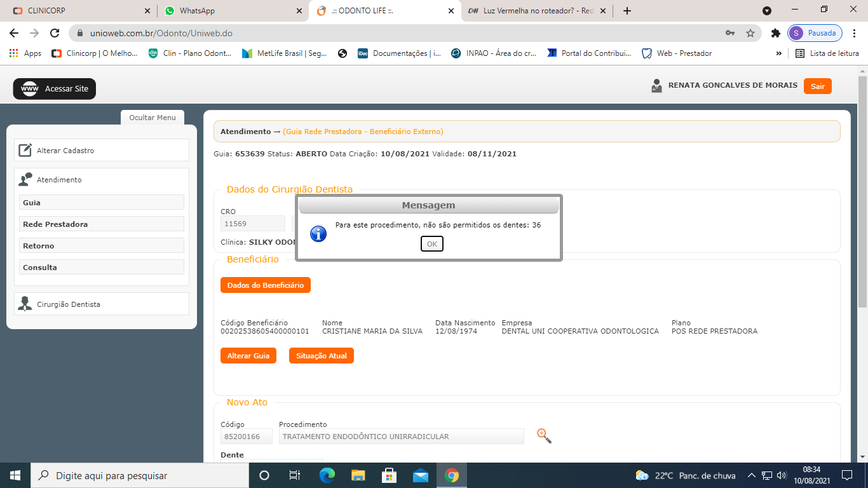868x488 pixels.
Task: Open a new browser tab
Action: 627,11
